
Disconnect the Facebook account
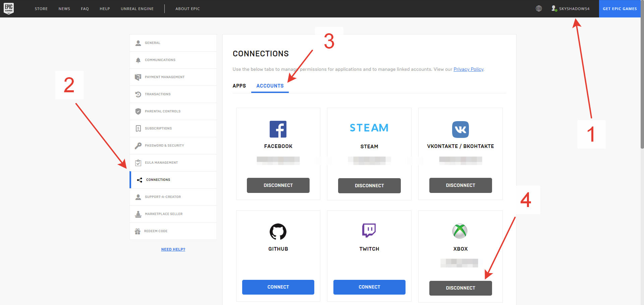pos(278,185)
